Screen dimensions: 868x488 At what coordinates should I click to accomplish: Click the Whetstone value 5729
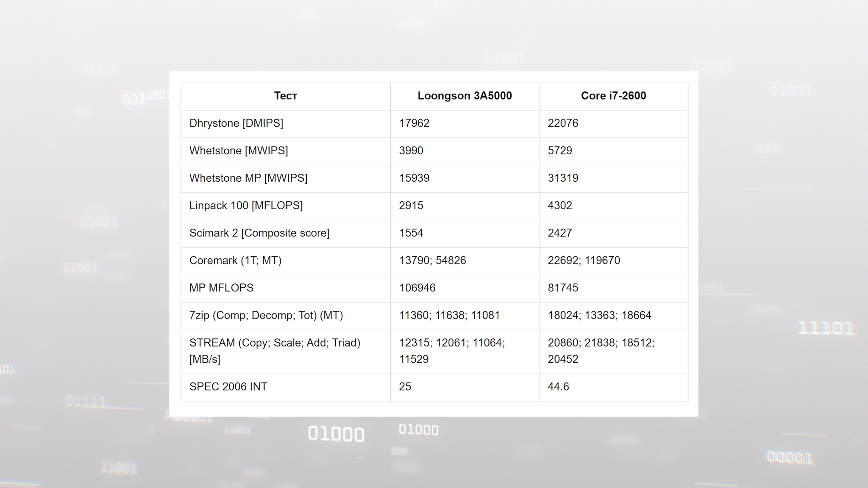coord(560,151)
